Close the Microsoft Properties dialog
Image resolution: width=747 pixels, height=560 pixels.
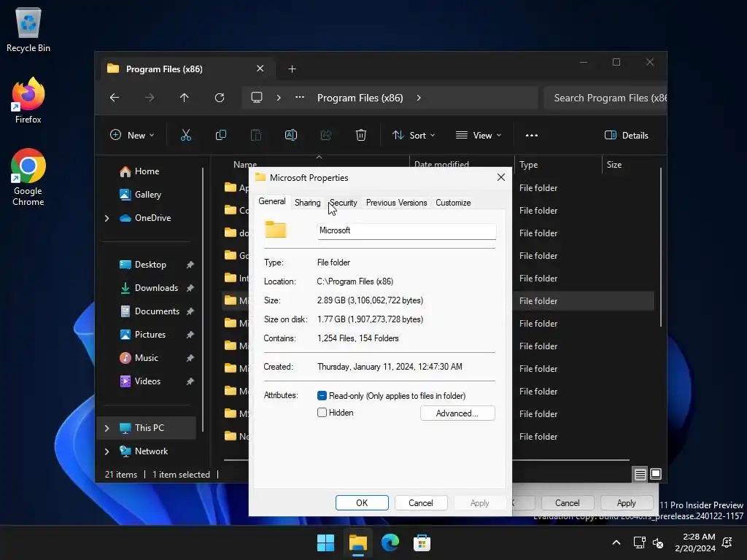[x=500, y=178]
